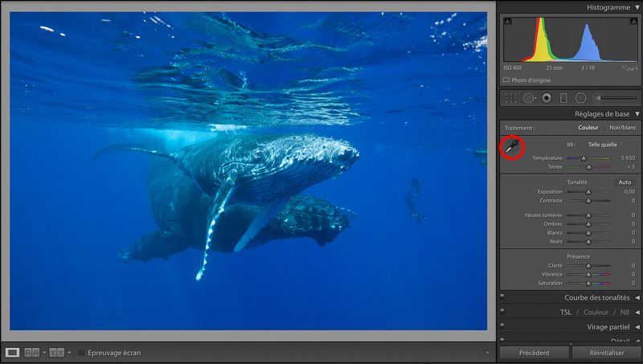Open dropdown arrow next to R|A icon
This screenshot has width=643, height=364.
click(x=44, y=353)
